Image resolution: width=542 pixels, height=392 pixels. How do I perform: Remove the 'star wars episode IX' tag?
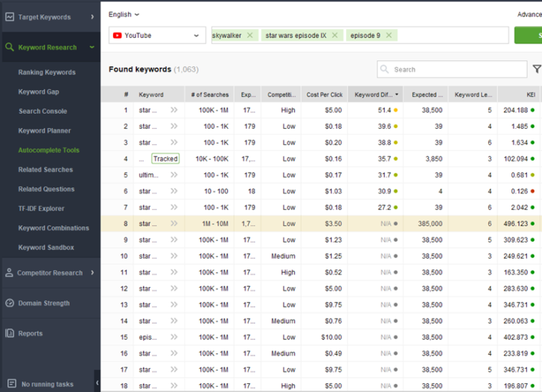tap(335, 35)
